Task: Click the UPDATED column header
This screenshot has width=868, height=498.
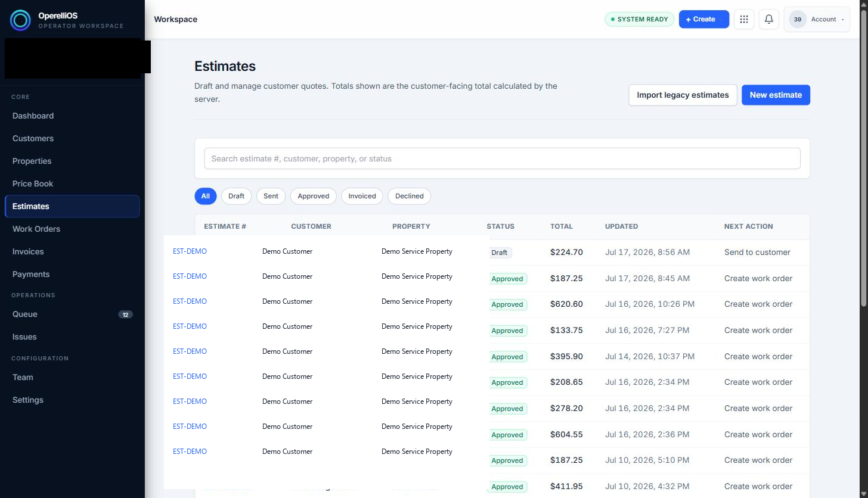Action: coord(621,226)
